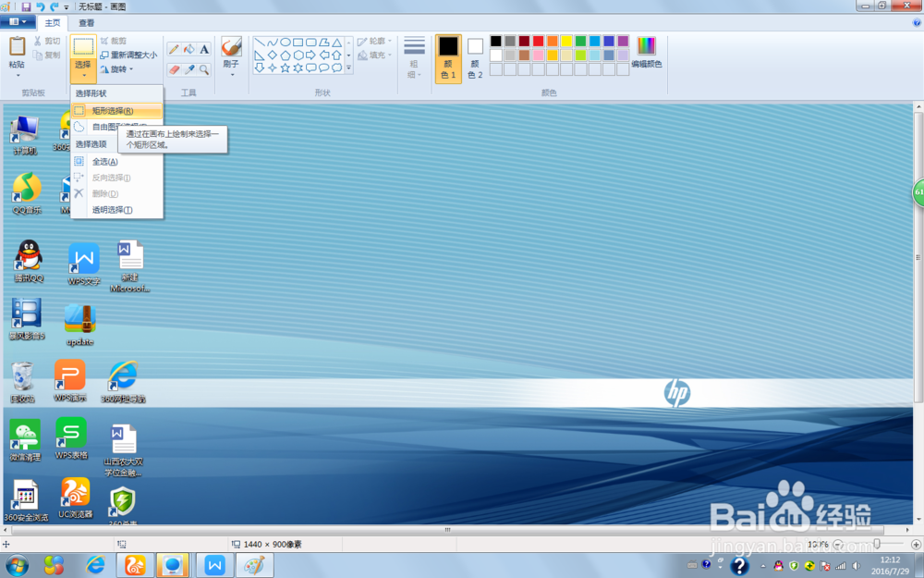Screen dimensions: 924x578
Task: Pick the purple palette swatch
Action: point(623,41)
